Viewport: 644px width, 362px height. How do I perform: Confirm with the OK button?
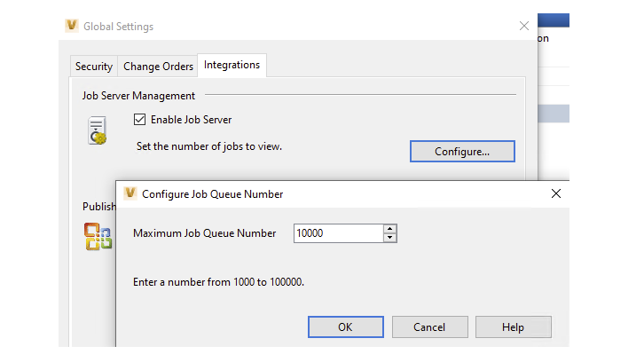(345, 327)
